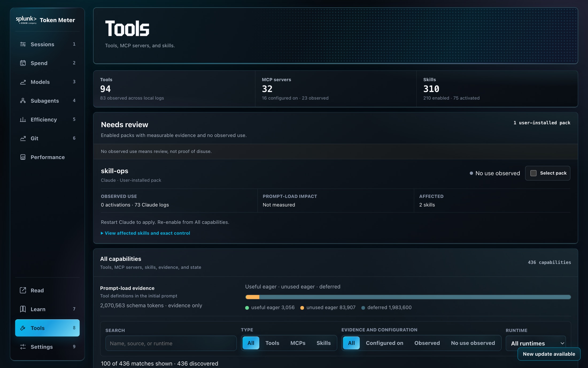Viewport: 588px width, 368px height.
Task: Click the 436 capabilities count
Action: [549, 262]
